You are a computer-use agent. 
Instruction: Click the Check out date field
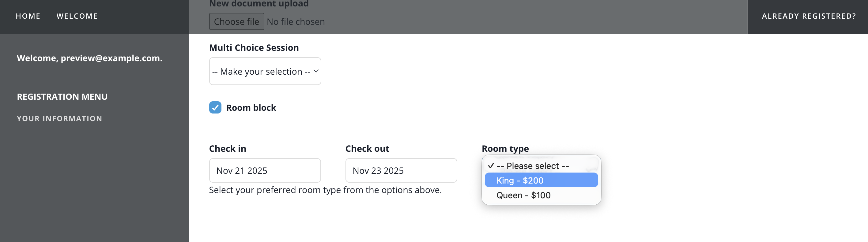[401, 171]
